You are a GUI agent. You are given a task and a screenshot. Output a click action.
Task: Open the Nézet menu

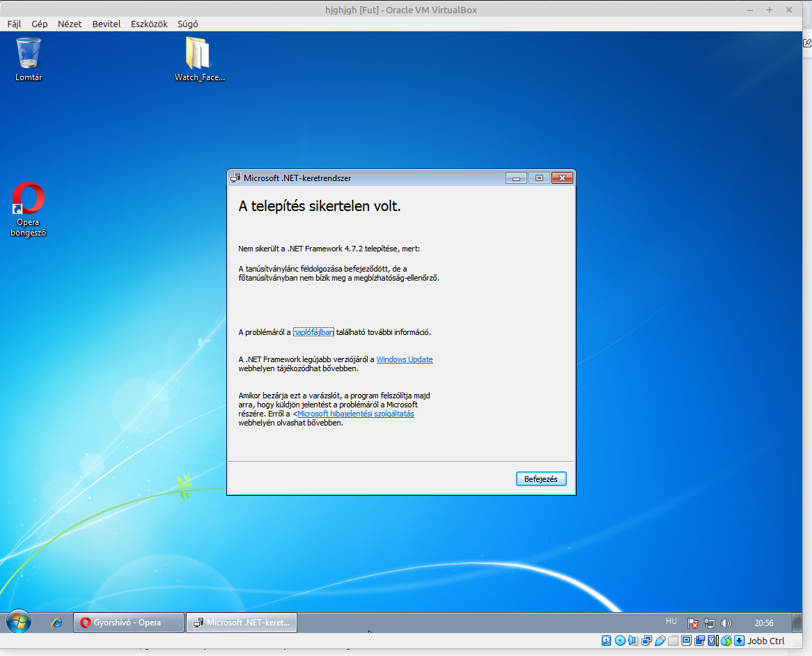pos(70,24)
